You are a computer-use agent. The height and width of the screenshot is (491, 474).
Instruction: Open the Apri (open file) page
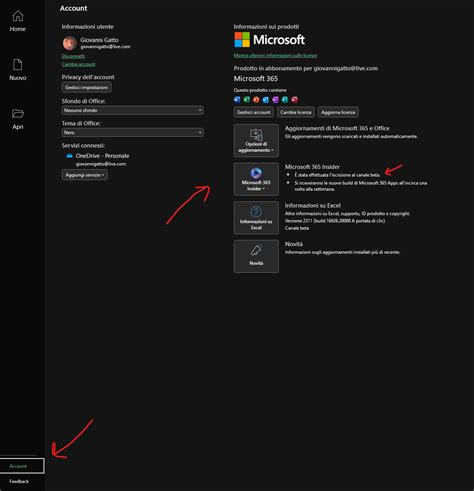coord(18,119)
